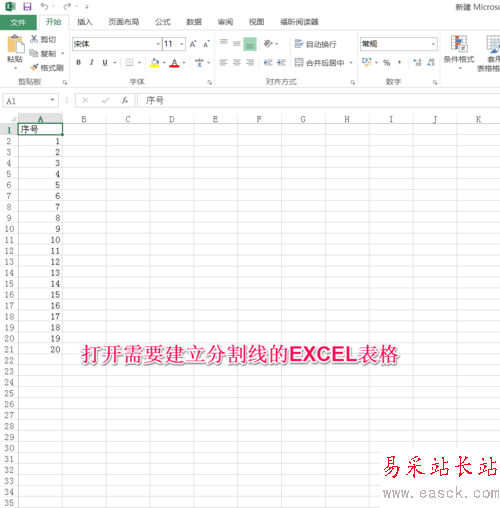This screenshot has width=500, height=508.
Task: Click formula bar showing 序号
Action: coord(318,100)
